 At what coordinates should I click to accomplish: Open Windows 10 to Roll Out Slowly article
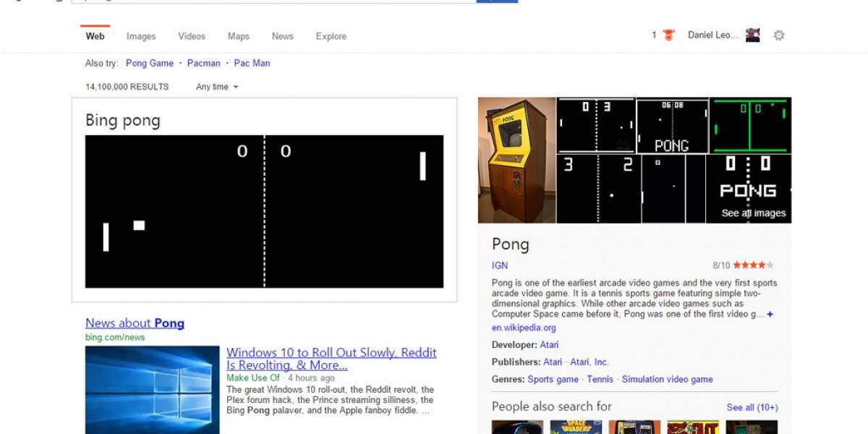[331, 359]
